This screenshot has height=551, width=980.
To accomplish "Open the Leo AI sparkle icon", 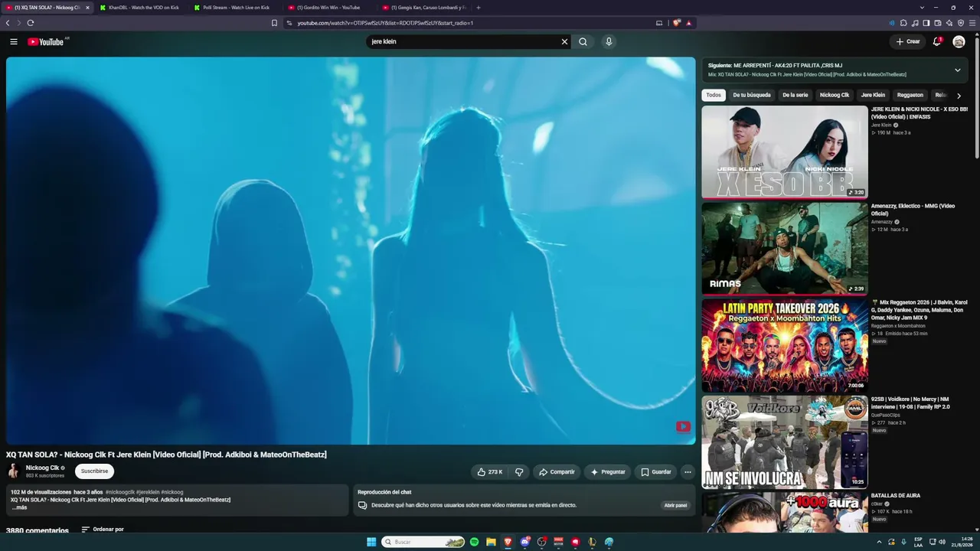I will click(x=949, y=23).
